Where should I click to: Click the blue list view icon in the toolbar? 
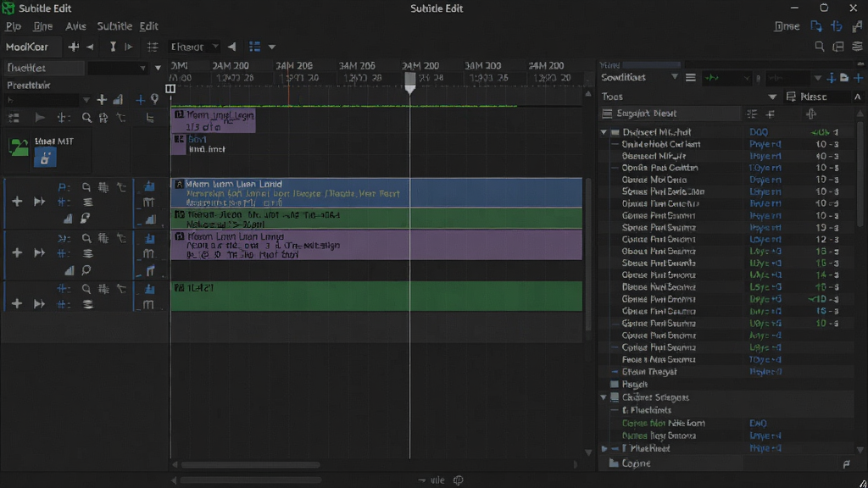254,47
